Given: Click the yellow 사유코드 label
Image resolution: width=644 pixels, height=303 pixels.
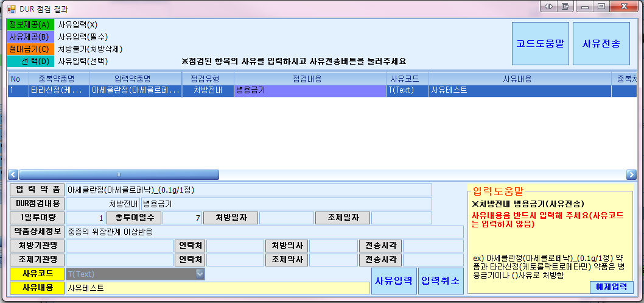Looking at the screenshot, I should pyautogui.click(x=37, y=274).
